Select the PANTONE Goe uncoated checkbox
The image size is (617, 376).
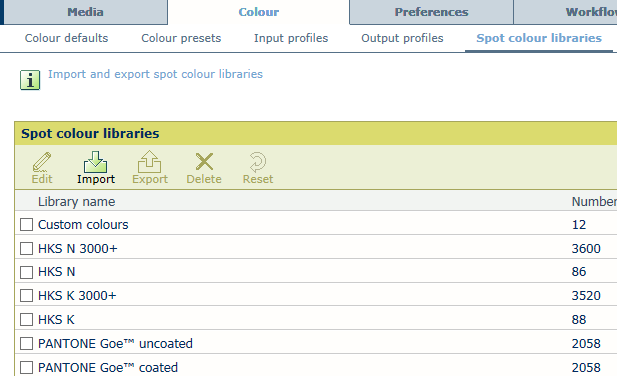pyautogui.click(x=26, y=343)
